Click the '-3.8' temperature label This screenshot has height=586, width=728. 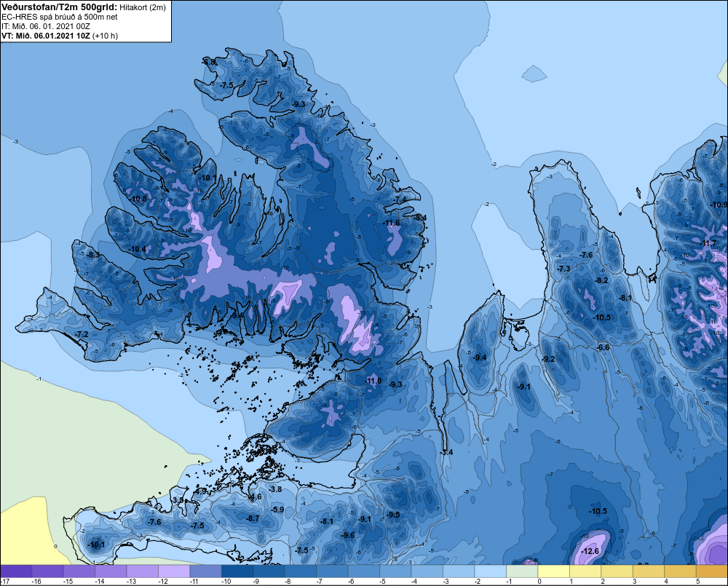point(275,489)
